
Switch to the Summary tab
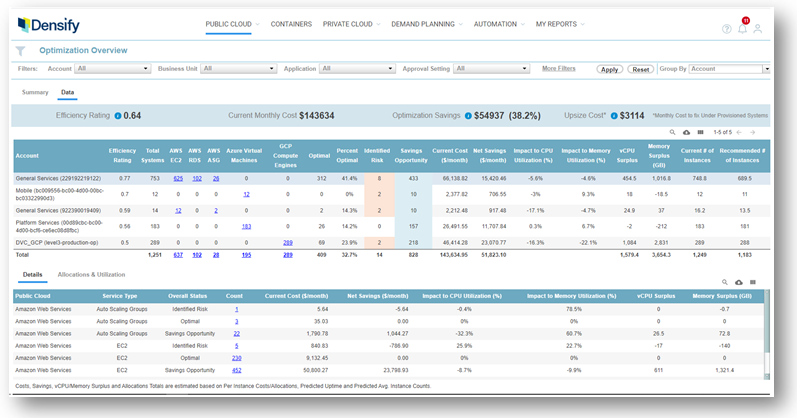pos(35,92)
